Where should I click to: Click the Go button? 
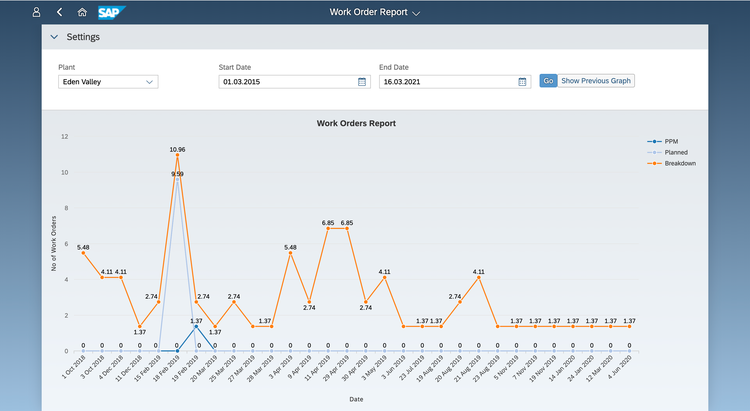pos(548,81)
